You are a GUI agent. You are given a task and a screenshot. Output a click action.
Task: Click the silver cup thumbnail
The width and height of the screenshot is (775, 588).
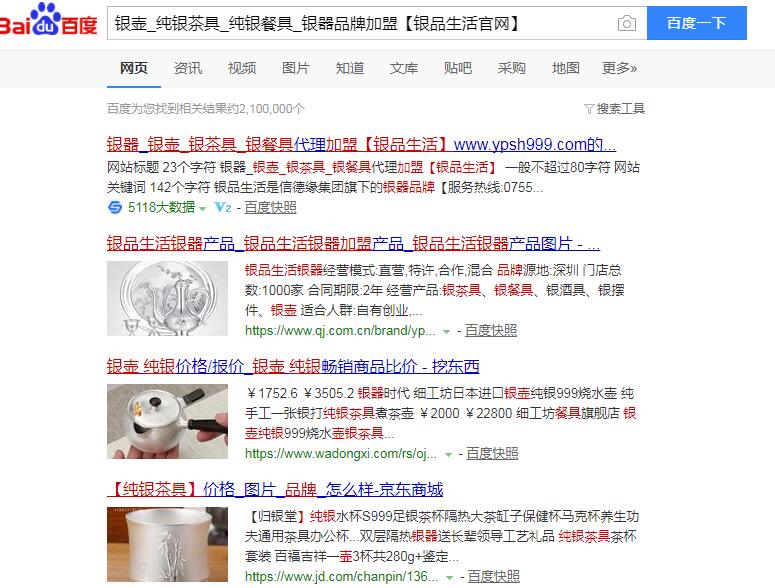point(168,545)
